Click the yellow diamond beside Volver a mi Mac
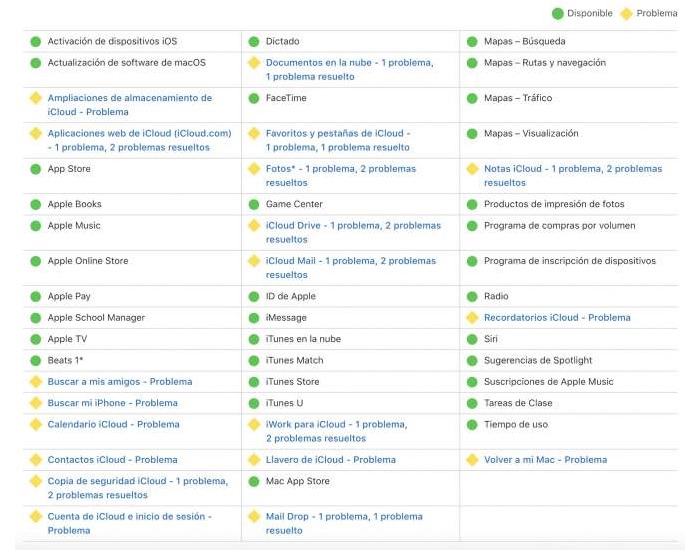700x550 pixels. [x=472, y=459]
